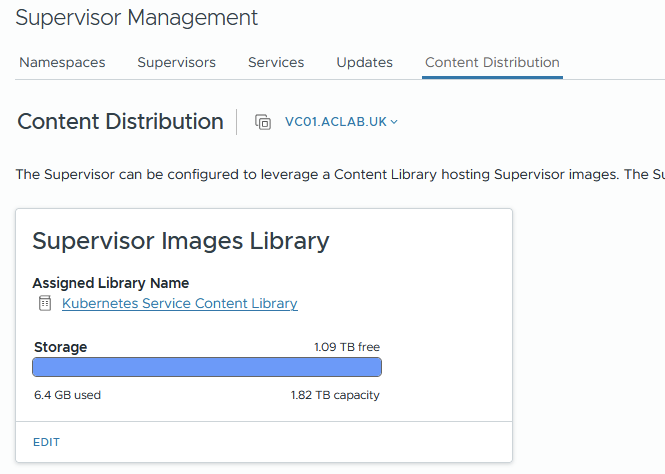The image size is (665, 474).
Task: Select the Updates tab
Action: coord(364,62)
